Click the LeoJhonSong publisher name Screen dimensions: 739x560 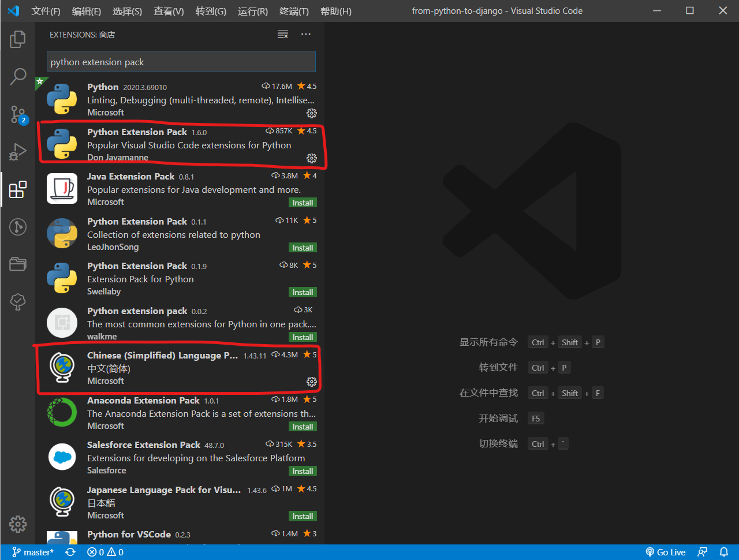click(x=113, y=247)
